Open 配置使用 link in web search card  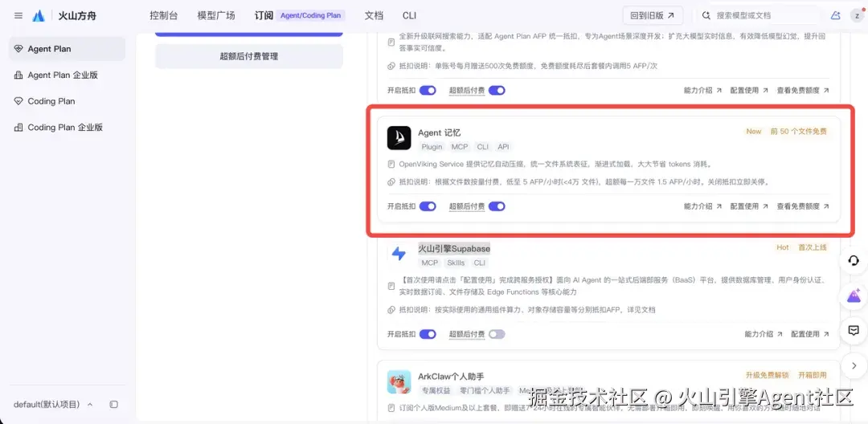[749, 90]
